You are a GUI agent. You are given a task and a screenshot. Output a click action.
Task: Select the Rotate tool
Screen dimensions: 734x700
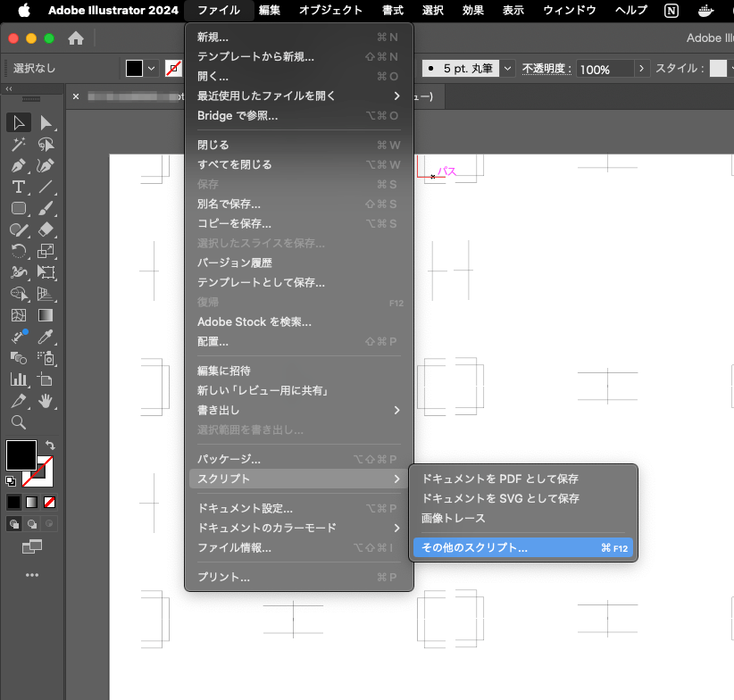coord(19,251)
